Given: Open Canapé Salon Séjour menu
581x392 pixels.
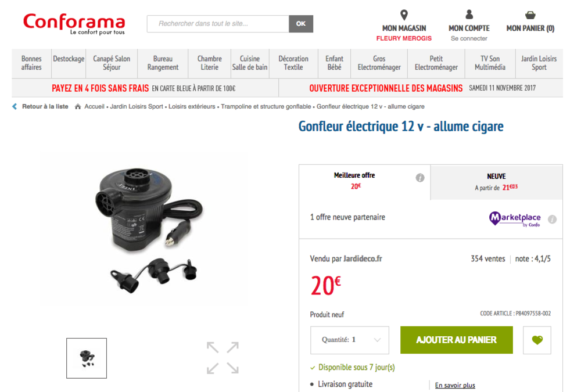Looking at the screenshot, I should point(112,63).
